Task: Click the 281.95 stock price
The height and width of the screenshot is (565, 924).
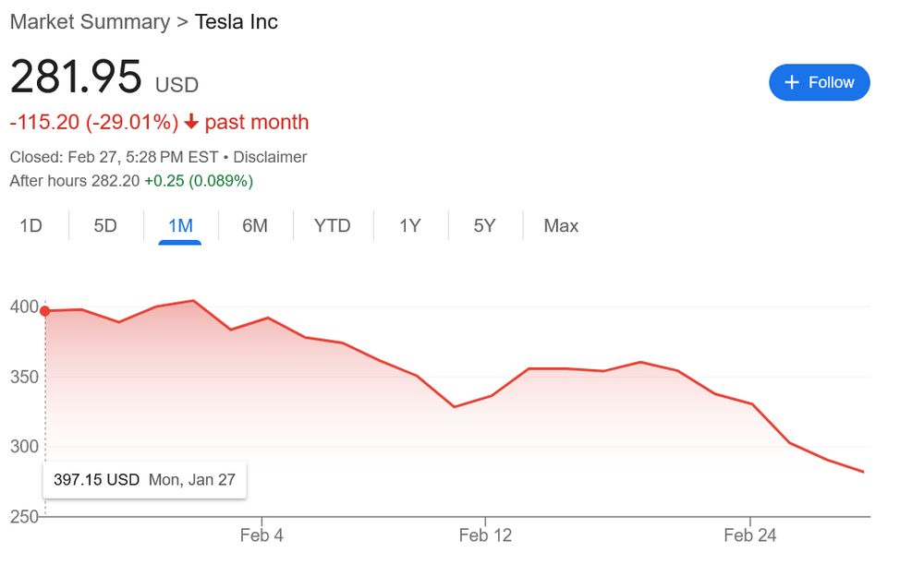Action: coord(76,78)
